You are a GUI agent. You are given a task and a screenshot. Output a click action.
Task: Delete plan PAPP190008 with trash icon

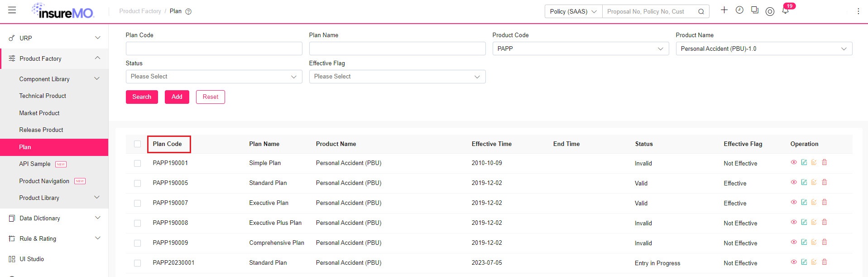pos(825,222)
